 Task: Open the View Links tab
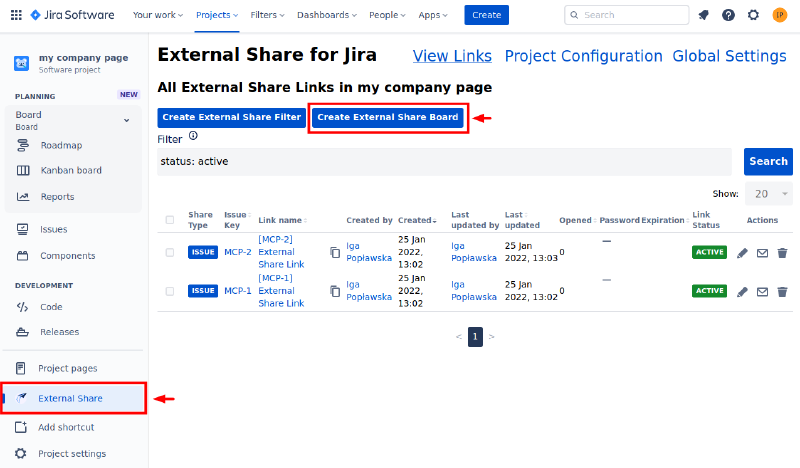pyautogui.click(x=452, y=56)
